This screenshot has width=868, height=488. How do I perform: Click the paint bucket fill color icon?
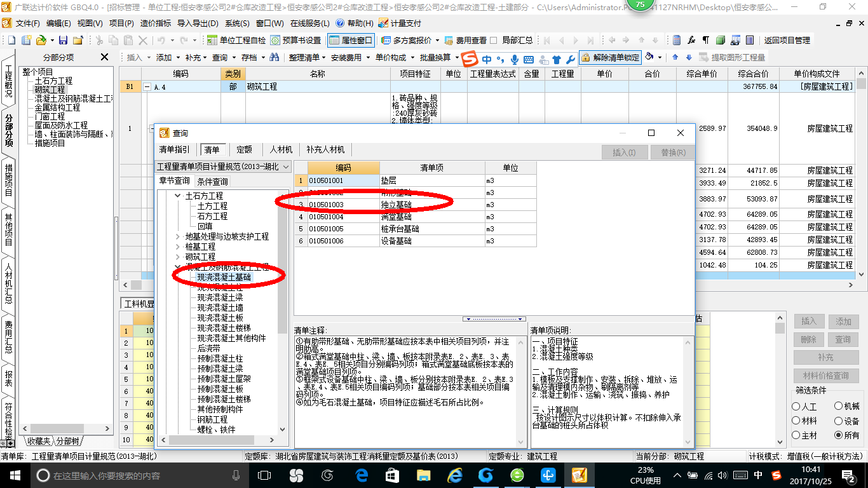click(x=649, y=57)
